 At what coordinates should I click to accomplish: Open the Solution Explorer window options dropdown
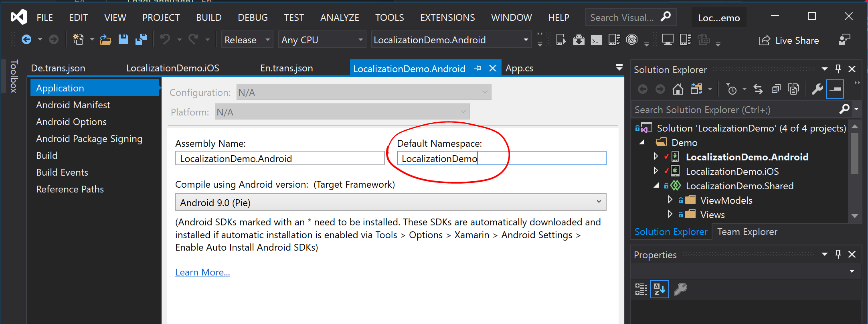coord(825,69)
